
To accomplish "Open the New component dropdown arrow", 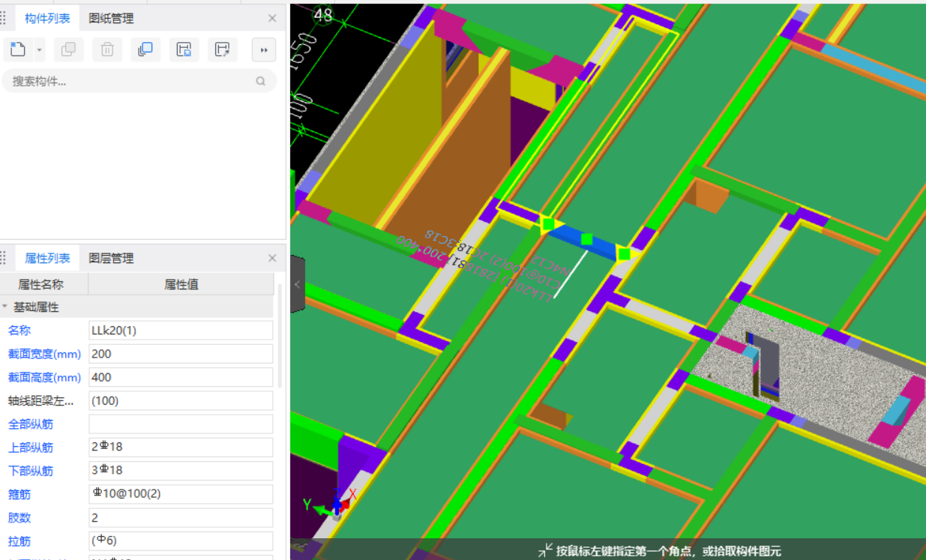I will click(39, 49).
